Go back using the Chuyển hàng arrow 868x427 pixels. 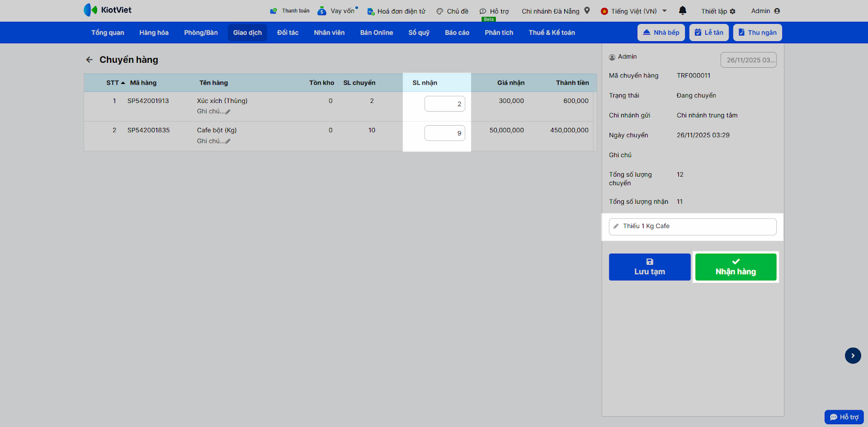coord(90,60)
